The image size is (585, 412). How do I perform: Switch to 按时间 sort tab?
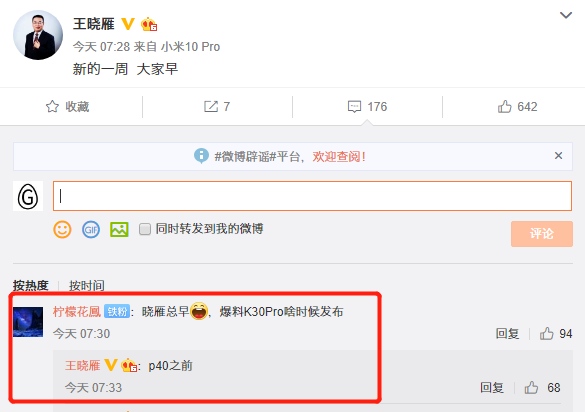[87, 285]
